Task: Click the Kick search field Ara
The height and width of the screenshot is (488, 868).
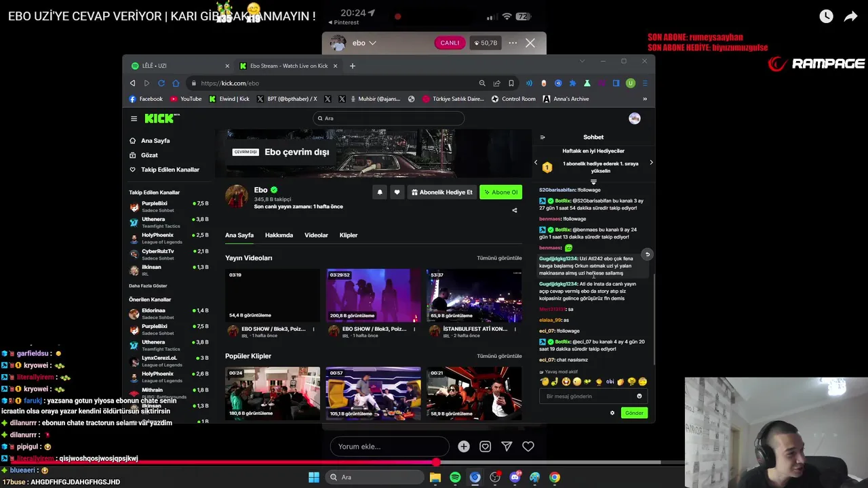Action: click(x=388, y=119)
